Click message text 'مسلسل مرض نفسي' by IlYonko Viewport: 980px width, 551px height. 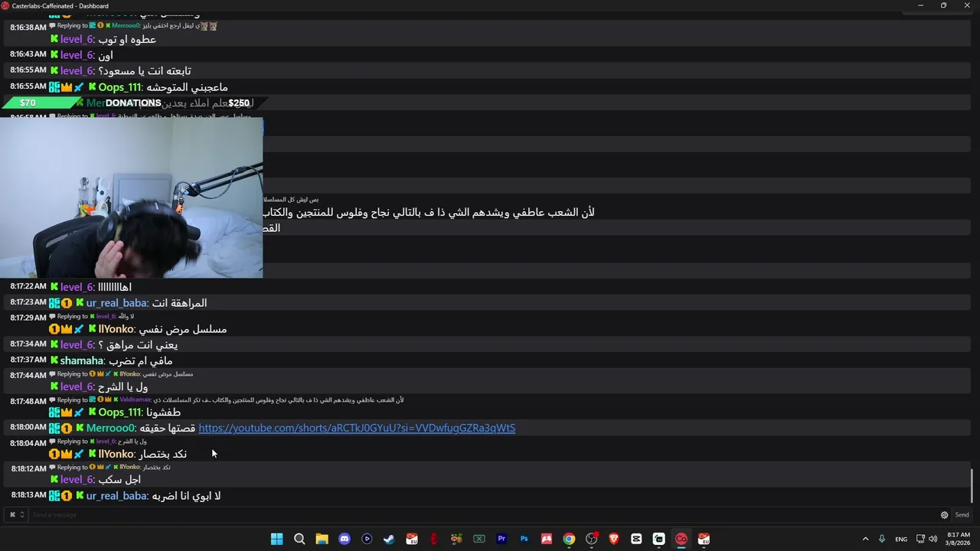pyautogui.click(x=182, y=329)
